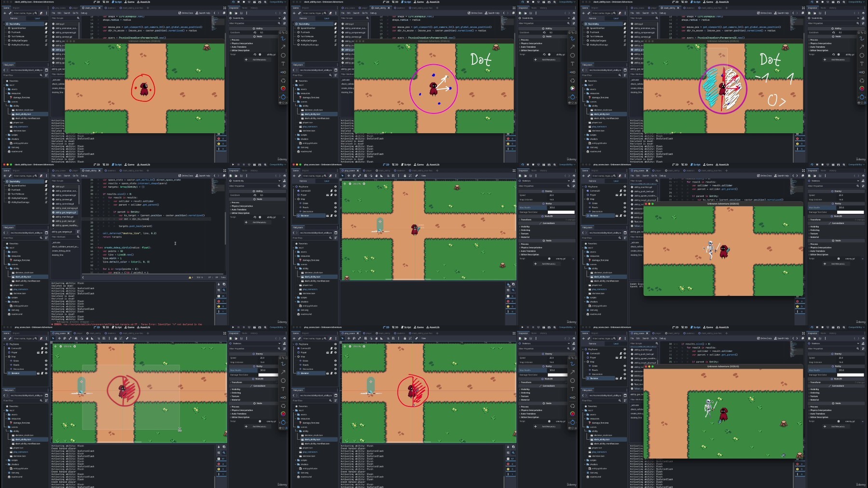Pick Pan Mode hand tool, empty-output frame
868x488 pixels.
376,176
